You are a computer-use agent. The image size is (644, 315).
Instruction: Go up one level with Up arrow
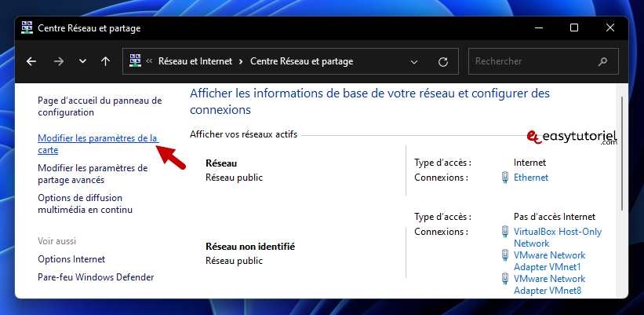(106, 62)
